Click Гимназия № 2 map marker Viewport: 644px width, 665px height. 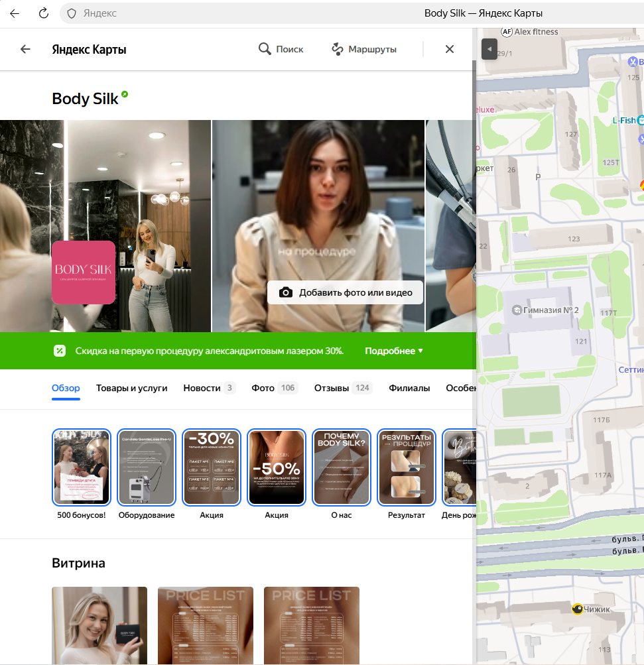[x=517, y=310]
